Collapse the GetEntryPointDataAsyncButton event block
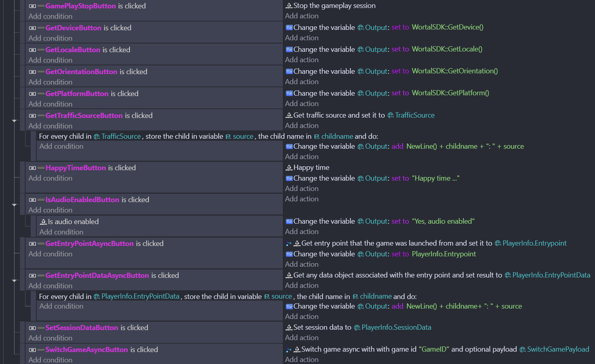The height and width of the screenshot is (364, 595). click(14, 280)
